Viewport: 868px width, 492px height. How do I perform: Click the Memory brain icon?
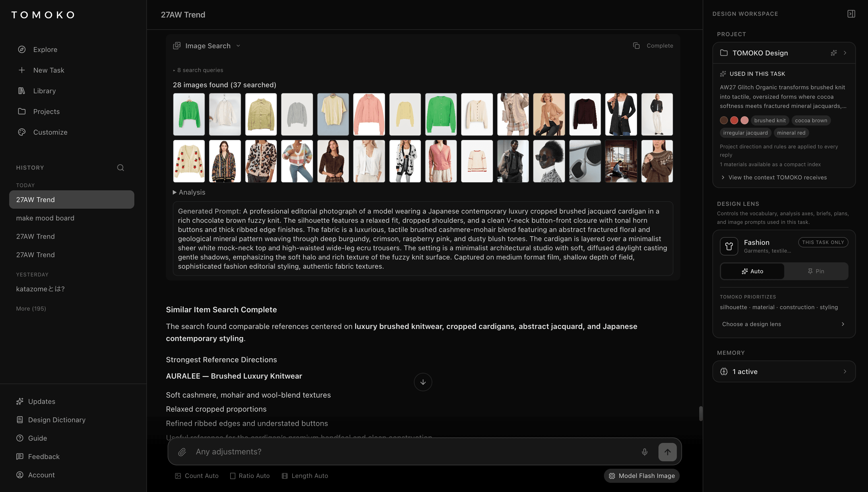click(724, 371)
